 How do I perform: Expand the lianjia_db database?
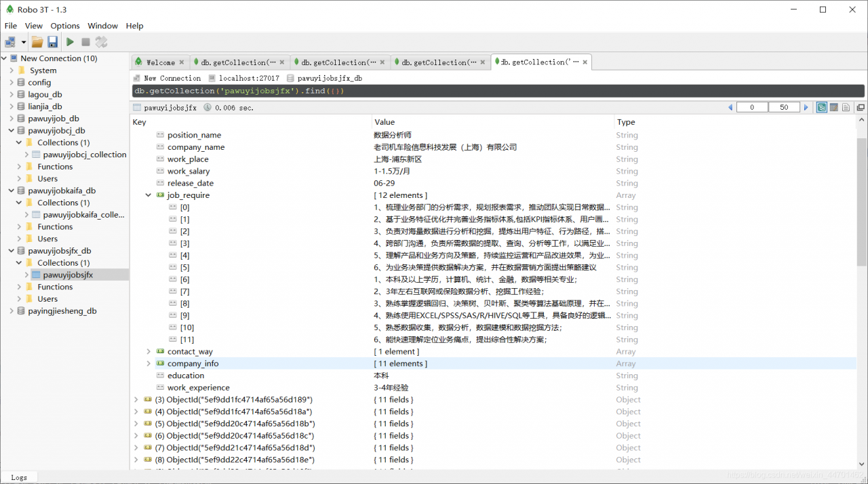click(x=12, y=106)
